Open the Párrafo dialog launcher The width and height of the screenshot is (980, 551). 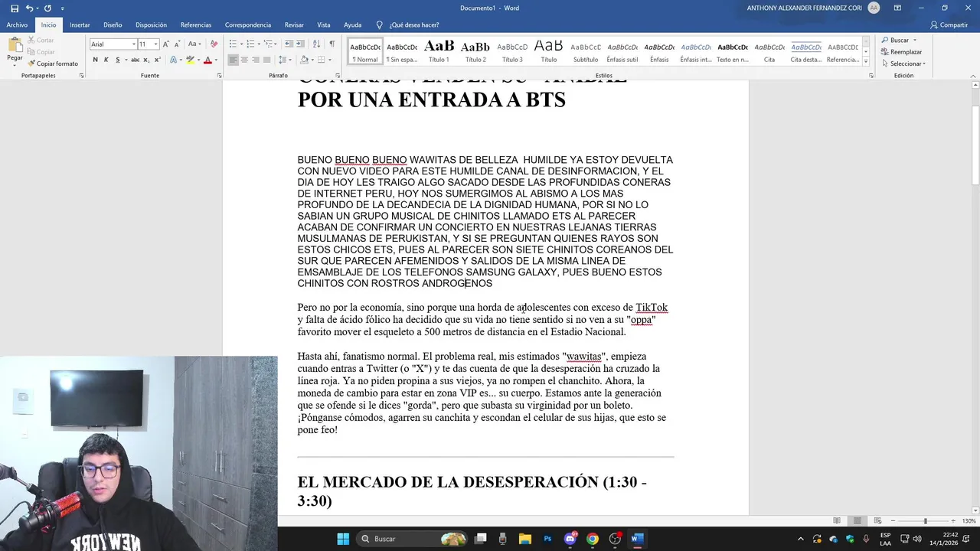click(x=337, y=76)
